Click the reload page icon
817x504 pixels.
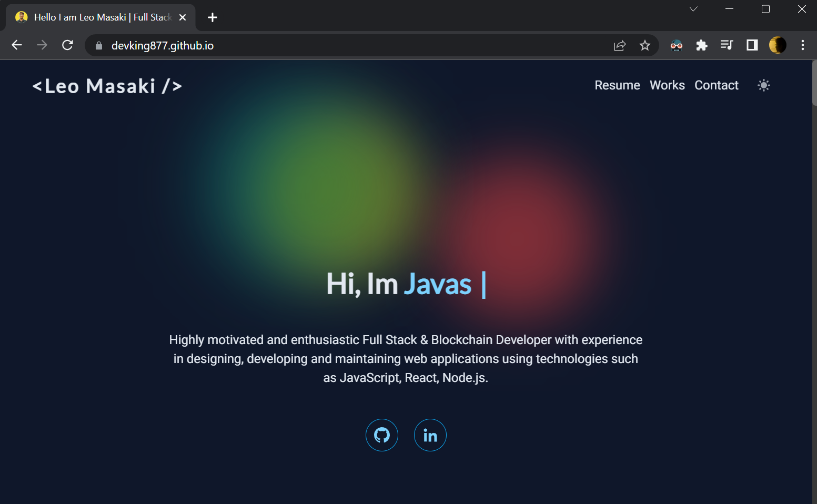(68, 45)
